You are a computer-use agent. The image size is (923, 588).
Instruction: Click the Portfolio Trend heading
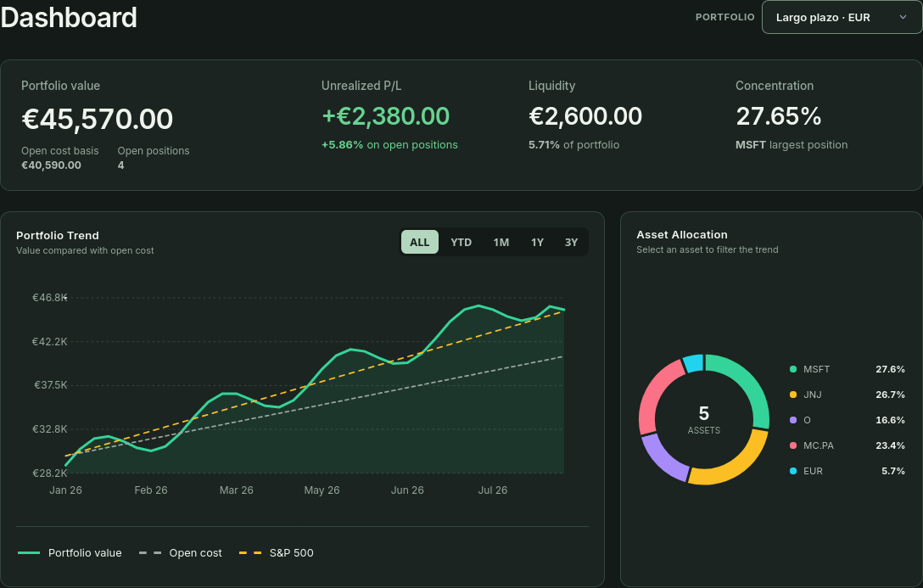tap(58, 235)
